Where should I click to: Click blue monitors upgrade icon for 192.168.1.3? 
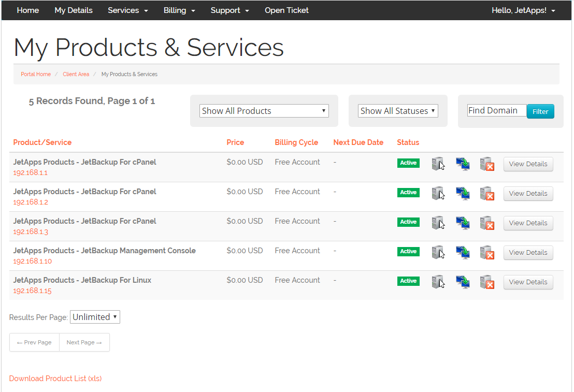pyautogui.click(x=463, y=223)
